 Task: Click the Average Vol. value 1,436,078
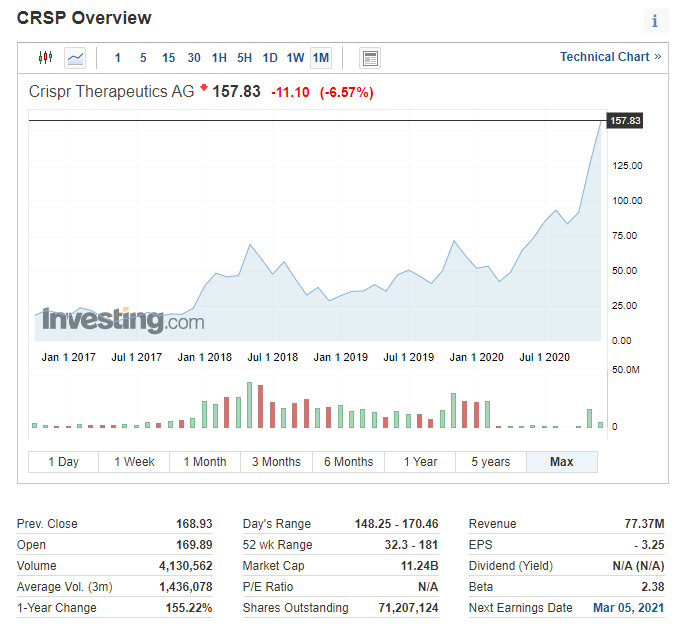coord(186,587)
